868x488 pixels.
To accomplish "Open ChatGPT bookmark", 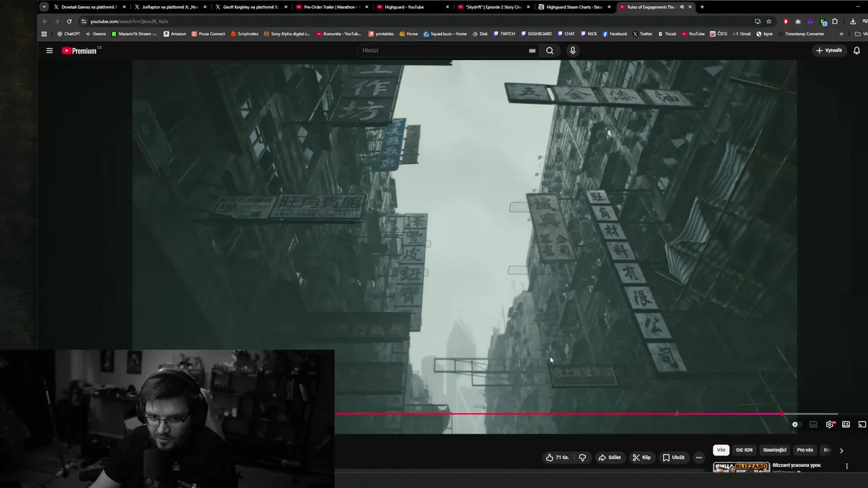I will coord(68,34).
